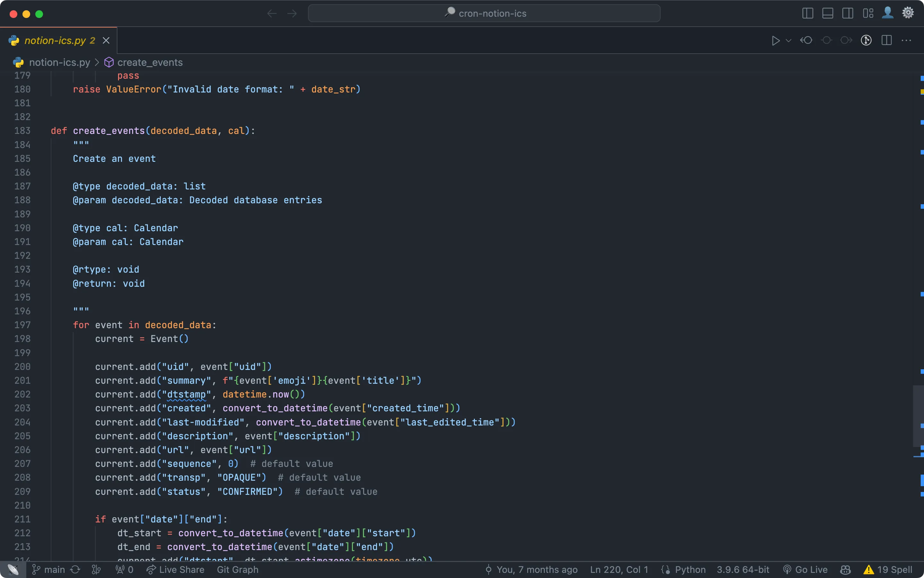Screen dimensions: 924x578
Task: Select the 3.9.6 64-bit interpreter
Action: point(743,570)
